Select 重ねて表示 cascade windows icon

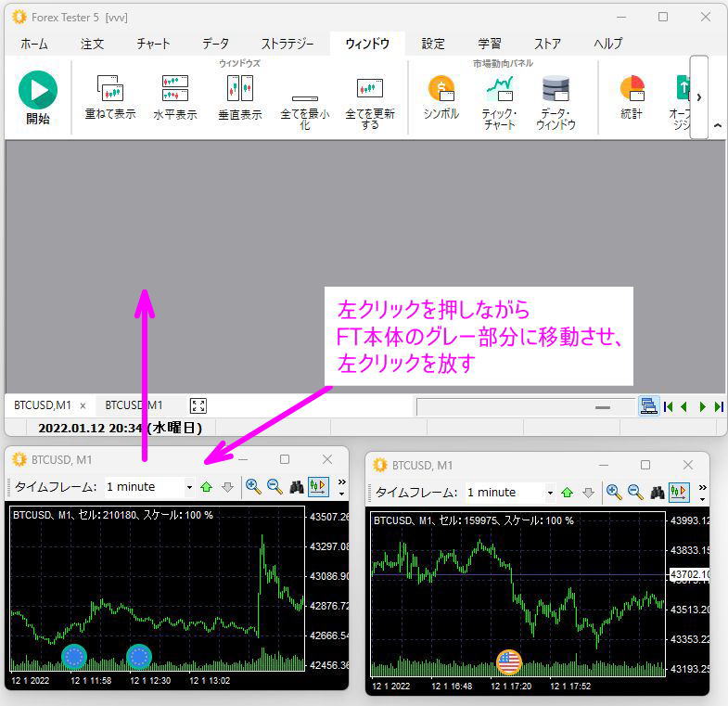[110, 88]
